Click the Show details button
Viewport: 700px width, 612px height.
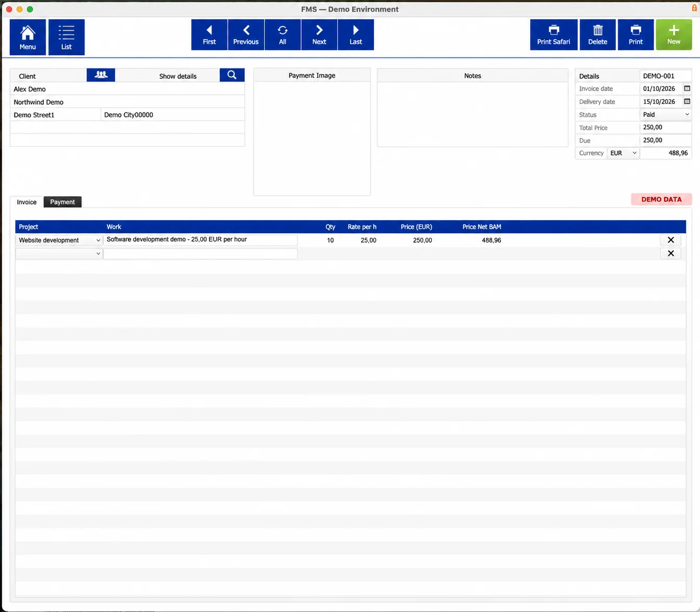178,76
